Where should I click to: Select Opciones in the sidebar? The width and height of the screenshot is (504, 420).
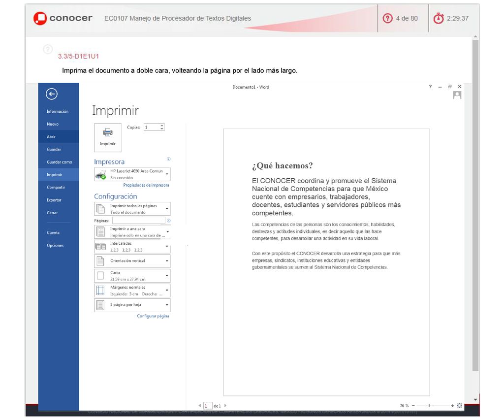[59, 245]
